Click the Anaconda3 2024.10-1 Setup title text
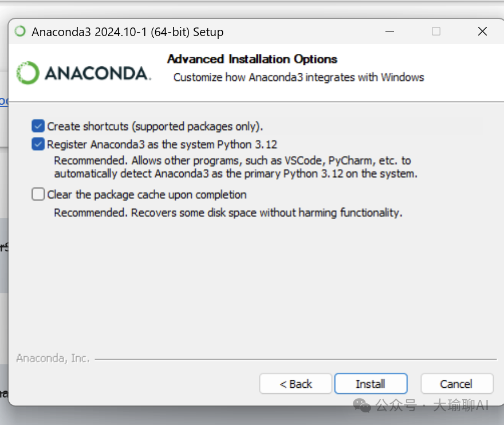Image resolution: width=504 pixels, height=425 pixels. click(127, 32)
